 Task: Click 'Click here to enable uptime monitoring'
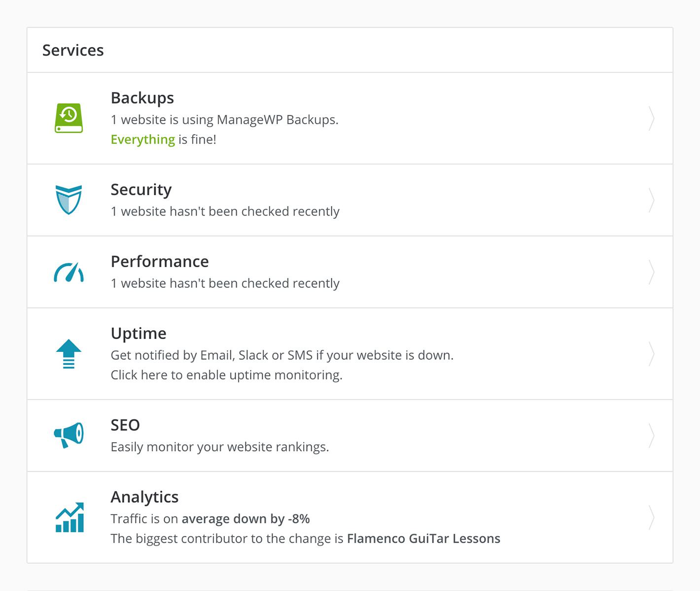point(226,375)
